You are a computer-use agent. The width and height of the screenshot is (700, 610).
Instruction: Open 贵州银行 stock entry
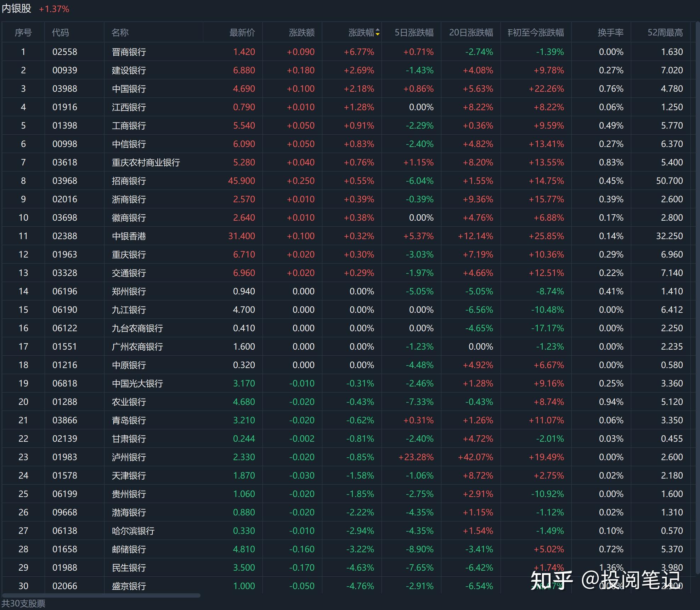pyautogui.click(x=129, y=494)
